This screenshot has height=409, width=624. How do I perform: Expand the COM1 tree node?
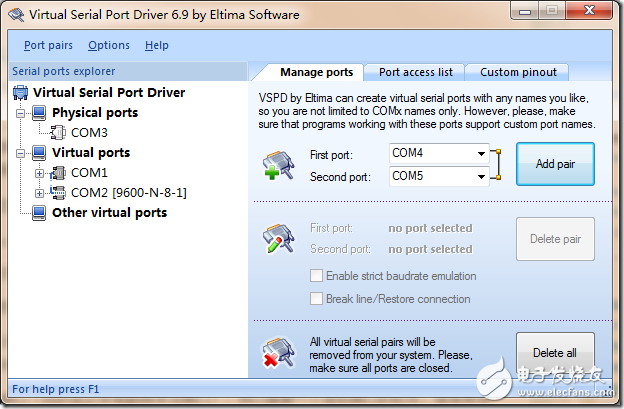coord(39,173)
